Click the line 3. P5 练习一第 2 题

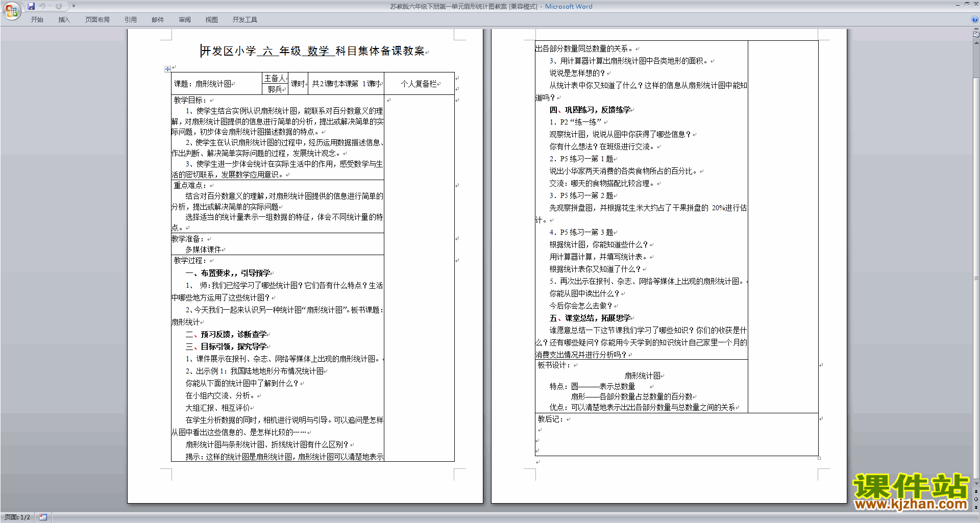coord(581,195)
